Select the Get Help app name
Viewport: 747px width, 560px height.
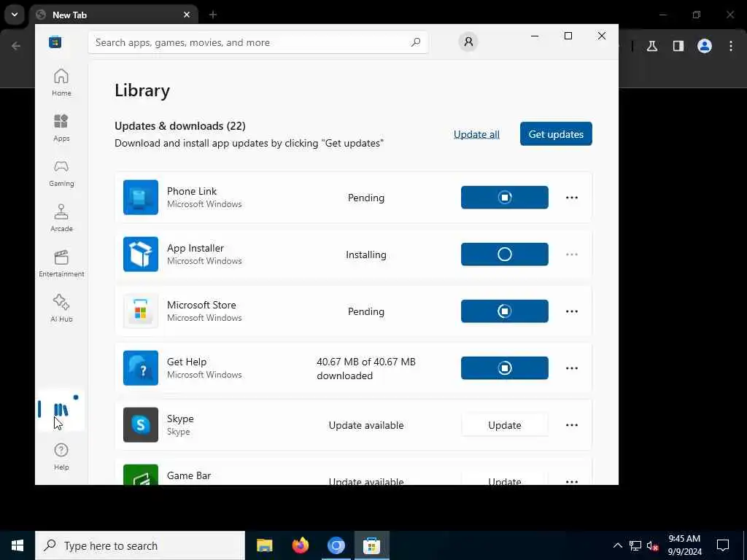[186, 362]
